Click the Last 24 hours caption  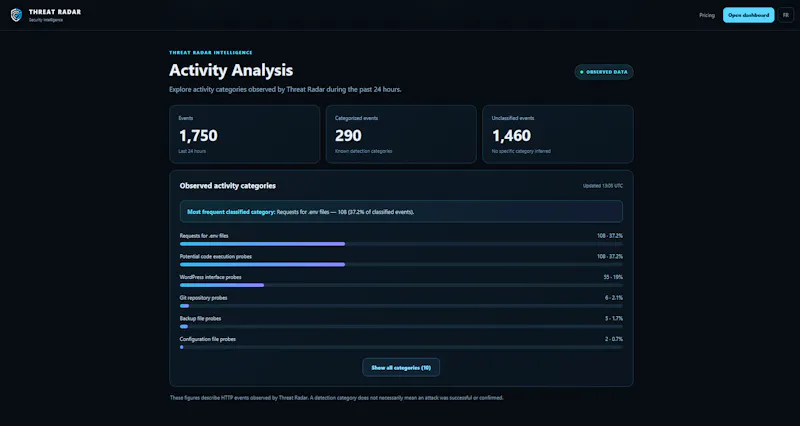click(192, 151)
